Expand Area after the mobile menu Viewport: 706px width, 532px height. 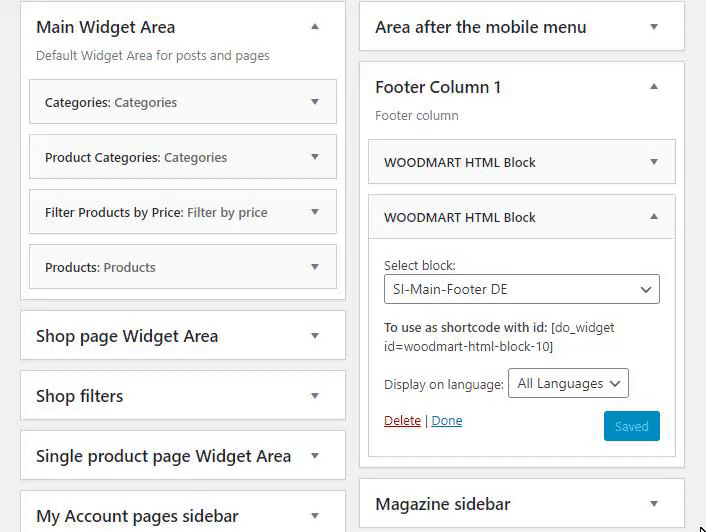pyautogui.click(x=654, y=27)
